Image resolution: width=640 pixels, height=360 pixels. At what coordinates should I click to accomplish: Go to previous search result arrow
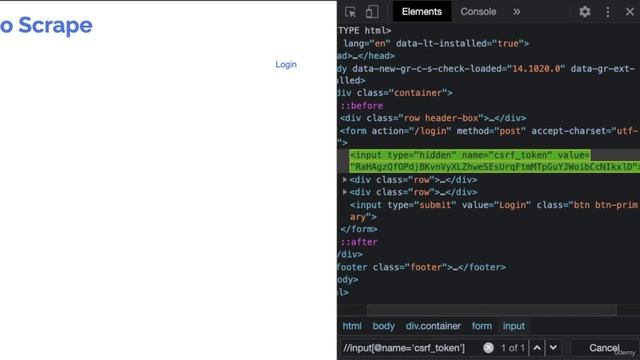[537, 348]
